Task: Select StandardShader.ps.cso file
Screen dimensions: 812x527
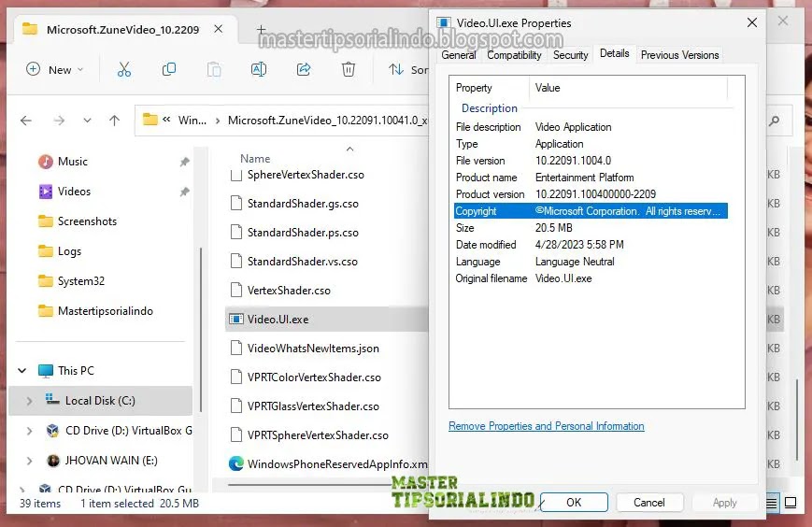Action: pyautogui.click(x=303, y=233)
